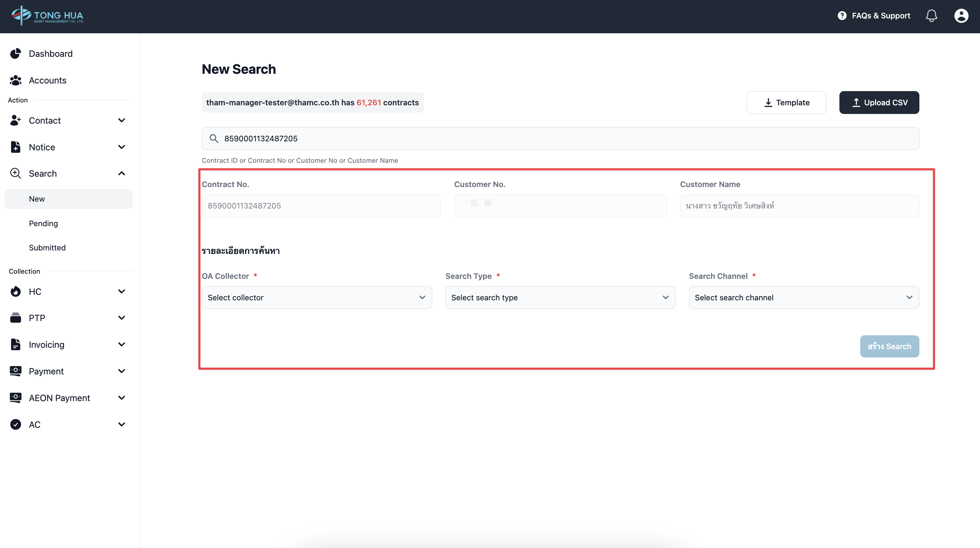Go to the Submitted search submenu item

coord(47,248)
